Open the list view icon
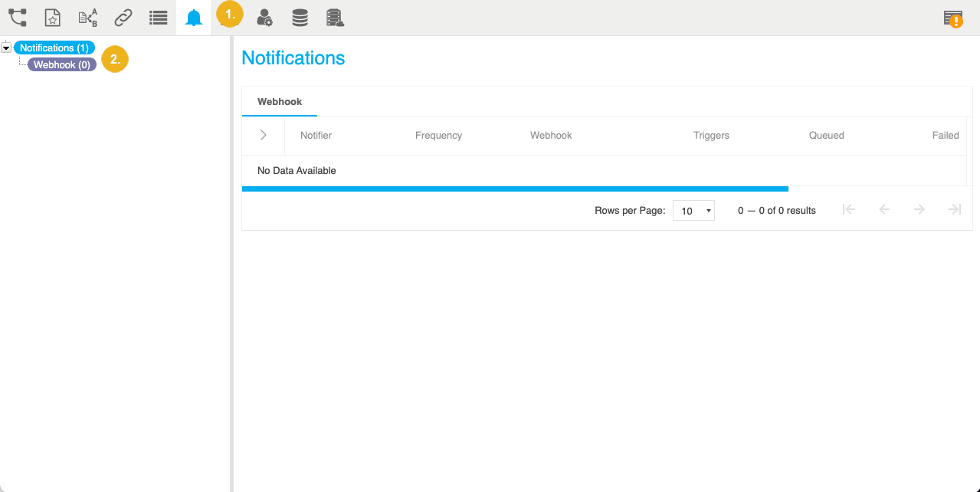The height and width of the screenshot is (492, 980). 158,17
